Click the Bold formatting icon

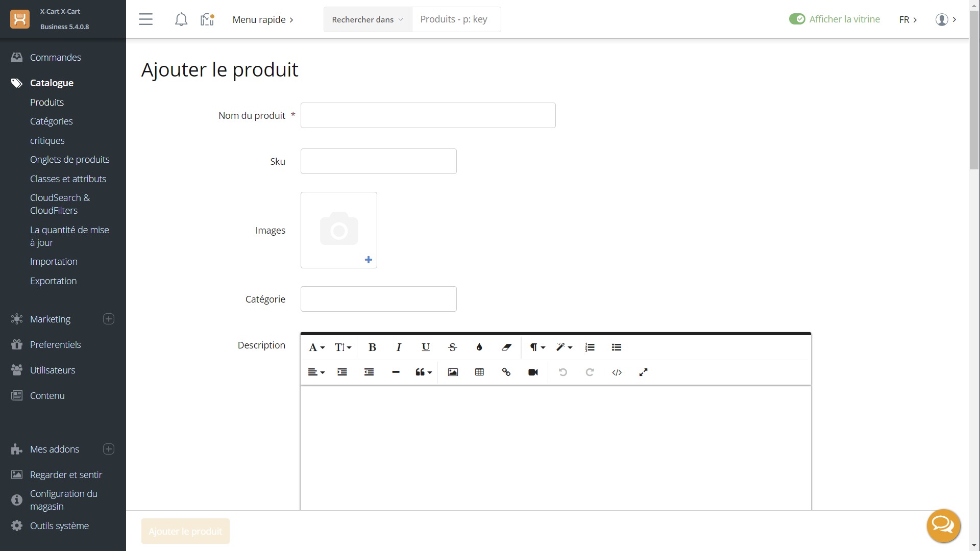coord(372,347)
